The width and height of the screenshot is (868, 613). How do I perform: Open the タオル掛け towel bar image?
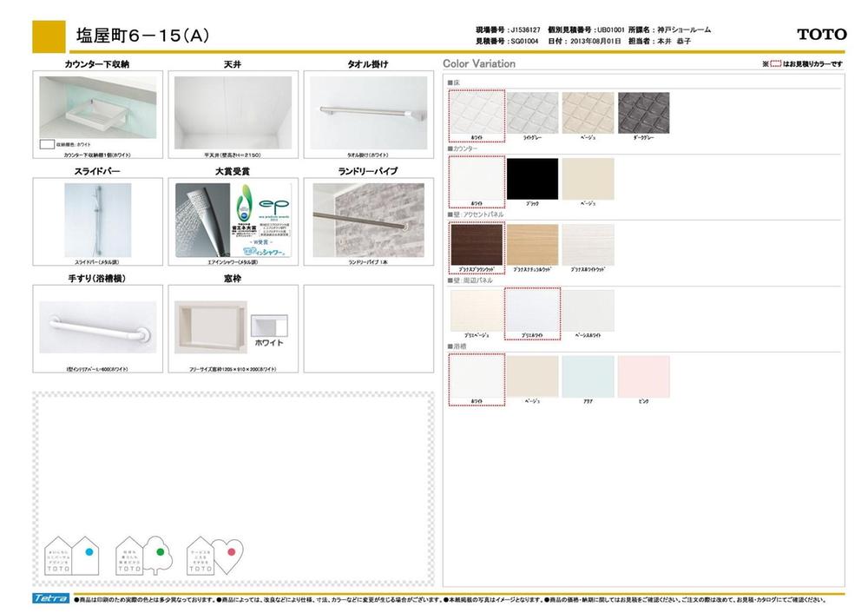pos(368,109)
